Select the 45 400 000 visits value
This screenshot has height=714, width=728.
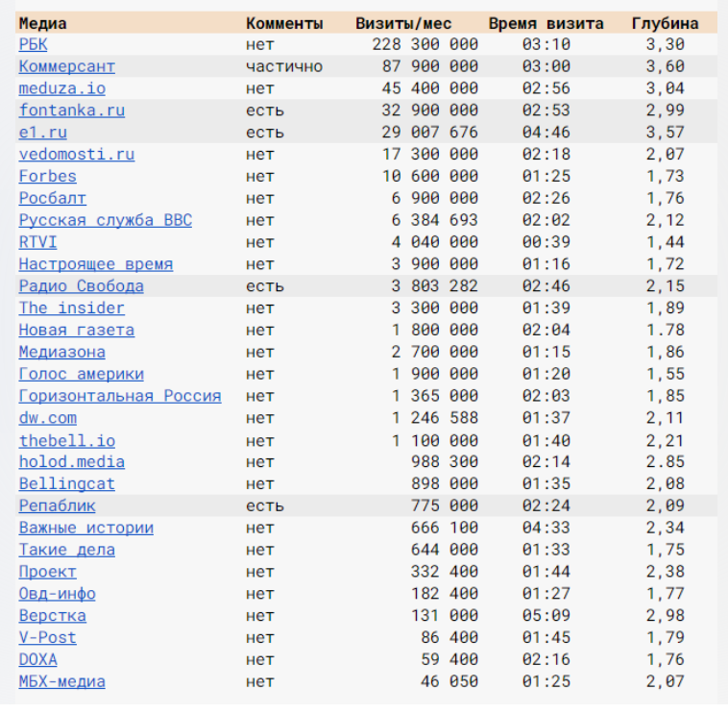click(x=430, y=88)
